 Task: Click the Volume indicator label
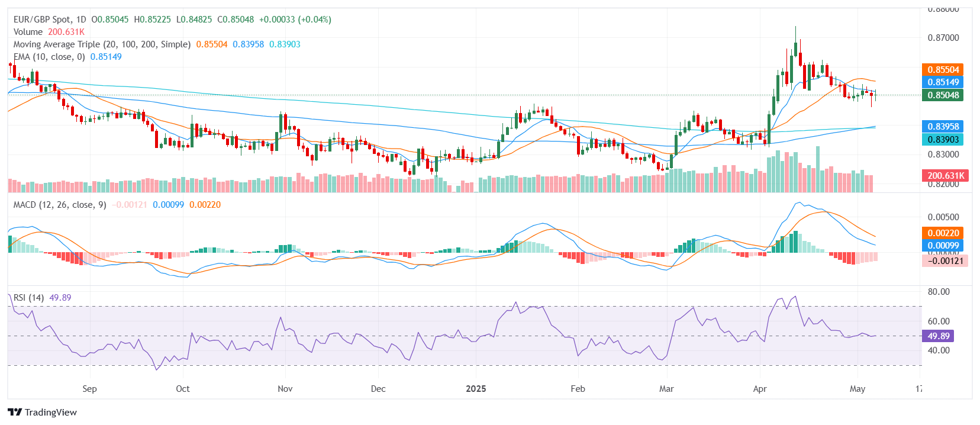pos(28,32)
